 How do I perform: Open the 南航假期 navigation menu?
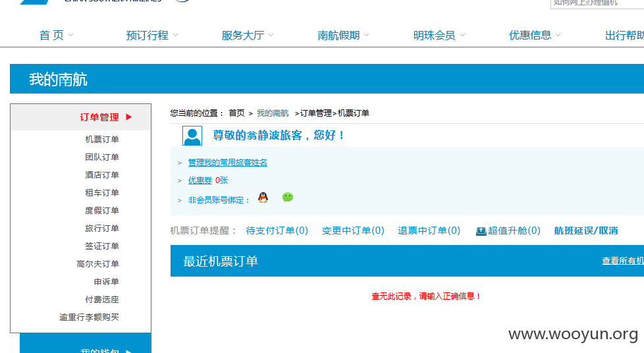pos(338,36)
